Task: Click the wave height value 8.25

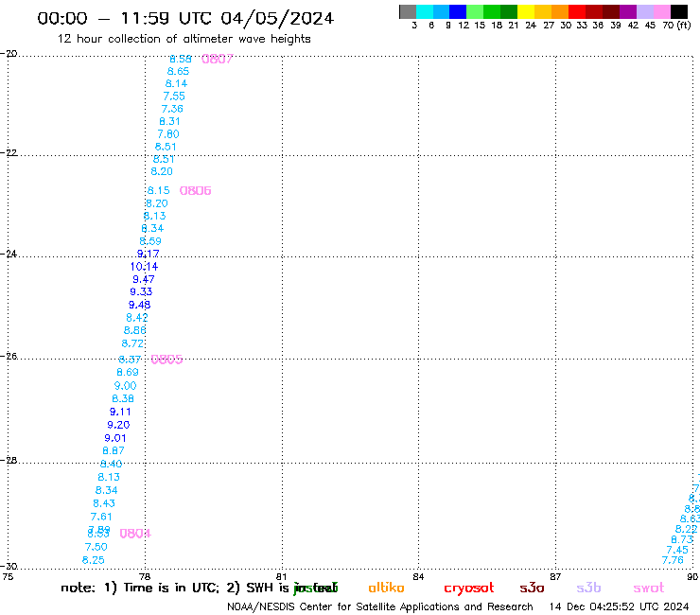Action: (x=94, y=560)
